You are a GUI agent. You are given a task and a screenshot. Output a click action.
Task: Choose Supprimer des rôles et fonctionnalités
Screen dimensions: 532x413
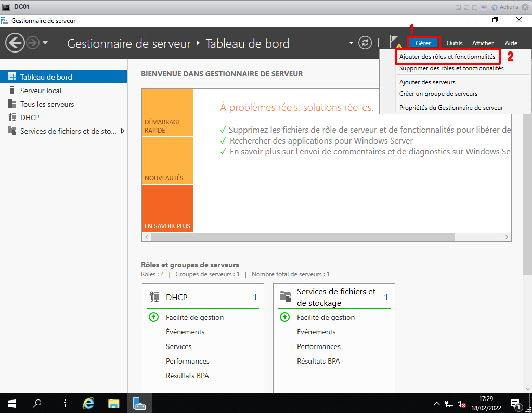click(x=451, y=68)
